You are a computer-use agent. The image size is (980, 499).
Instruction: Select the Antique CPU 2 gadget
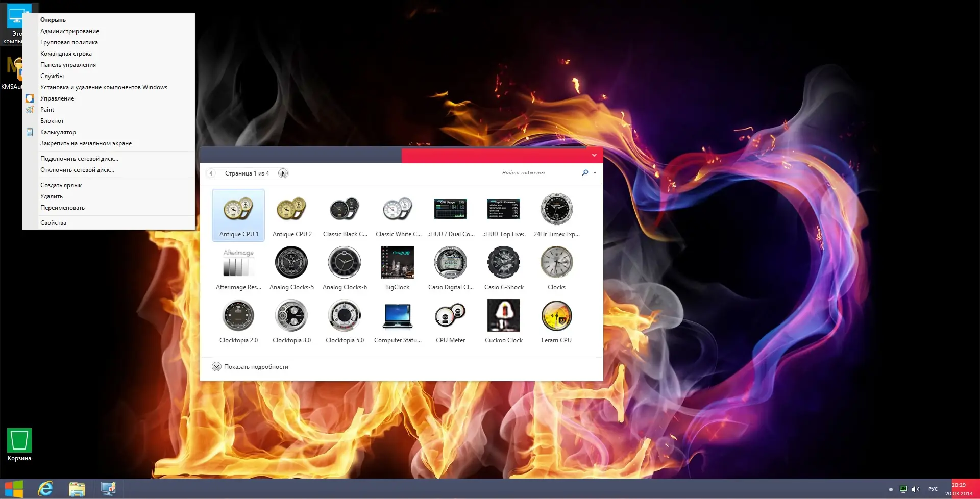[292, 215]
